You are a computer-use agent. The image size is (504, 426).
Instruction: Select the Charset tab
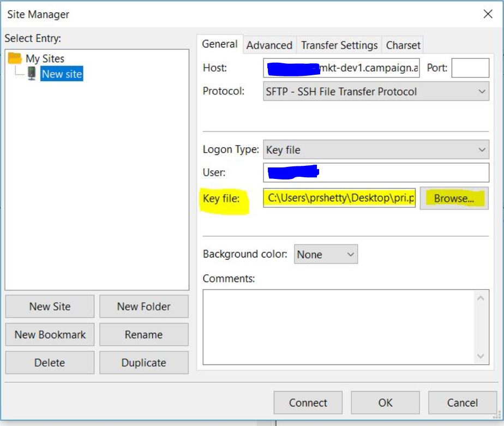tap(403, 45)
